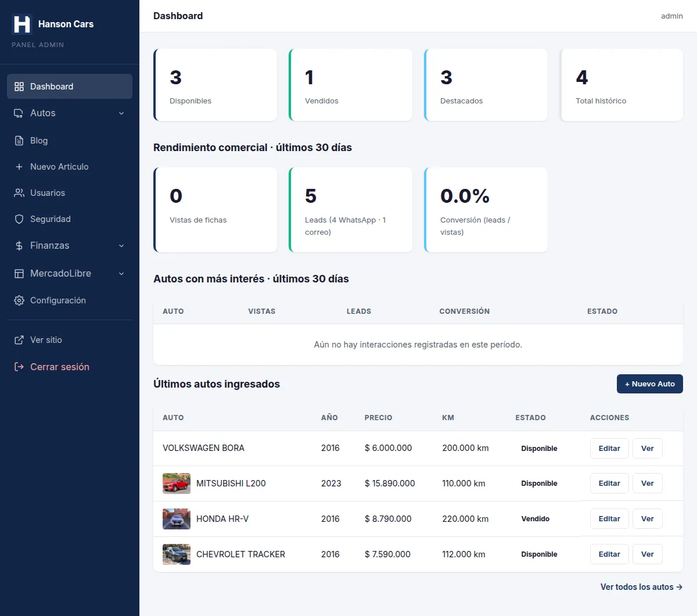Image resolution: width=697 pixels, height=616 pixels.
Task: Click the Hanson Cars H logo
Action: 21,24
